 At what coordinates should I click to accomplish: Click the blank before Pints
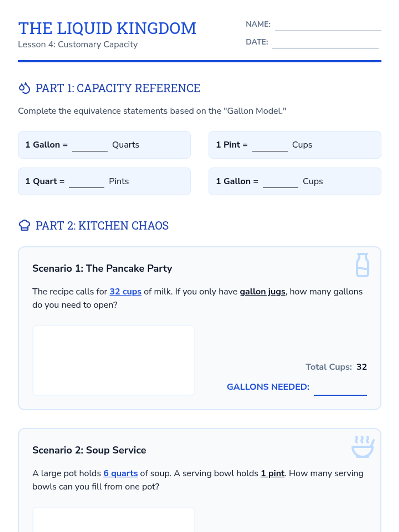tap(86, 182)
